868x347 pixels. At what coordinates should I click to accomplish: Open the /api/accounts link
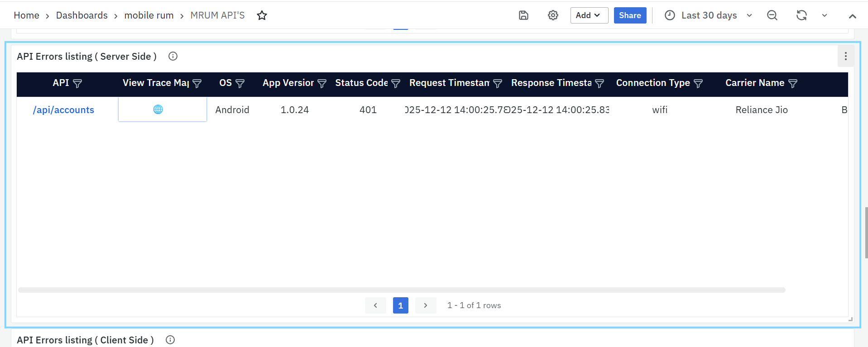(x=63, y=110)
